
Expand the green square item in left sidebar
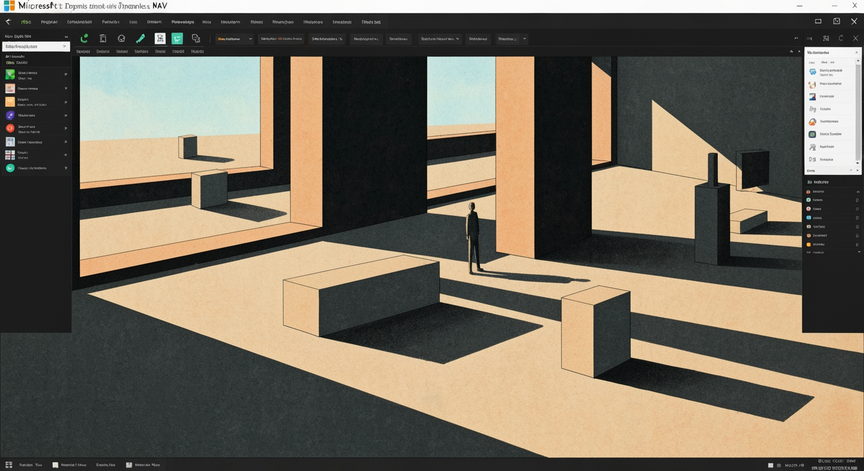tap(66, 74)
